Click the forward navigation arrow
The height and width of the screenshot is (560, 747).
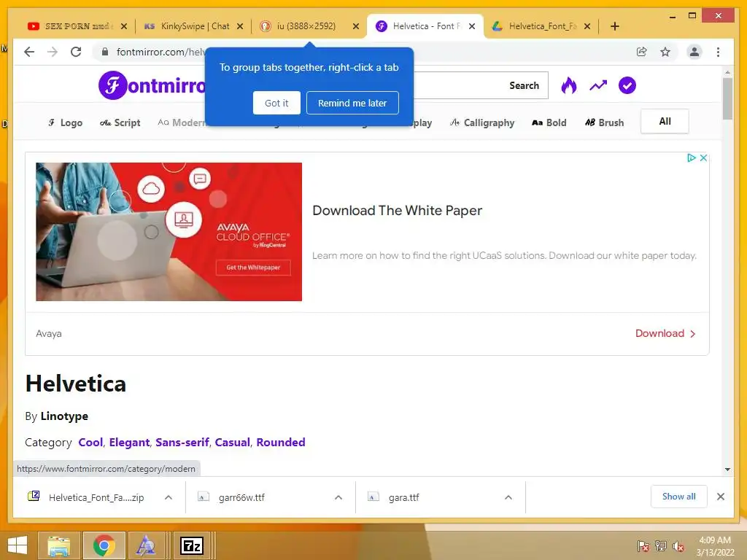(x=53, y=52)
